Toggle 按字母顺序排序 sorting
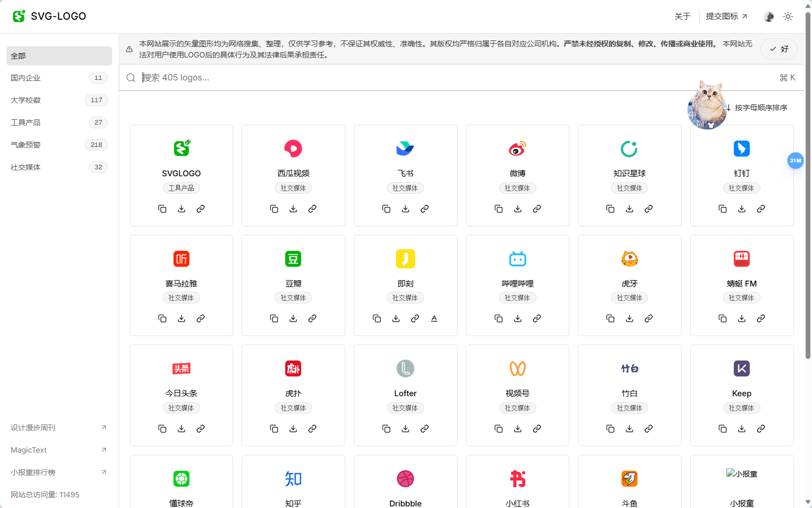 tap(756, 108)
